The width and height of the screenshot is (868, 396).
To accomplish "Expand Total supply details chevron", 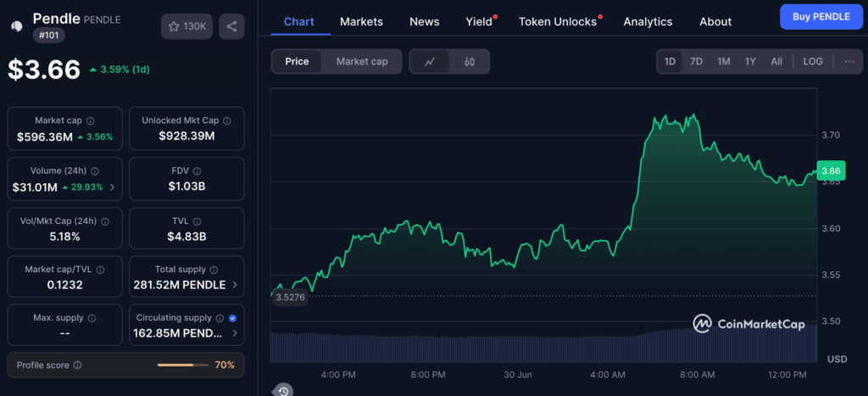I will click(235, 285).
